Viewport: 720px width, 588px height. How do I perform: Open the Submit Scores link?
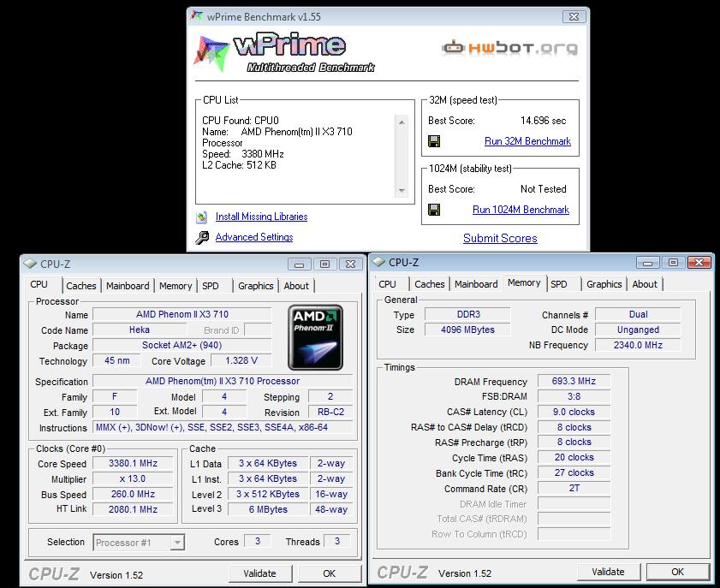pyautogui.click(x=500, y=238)
